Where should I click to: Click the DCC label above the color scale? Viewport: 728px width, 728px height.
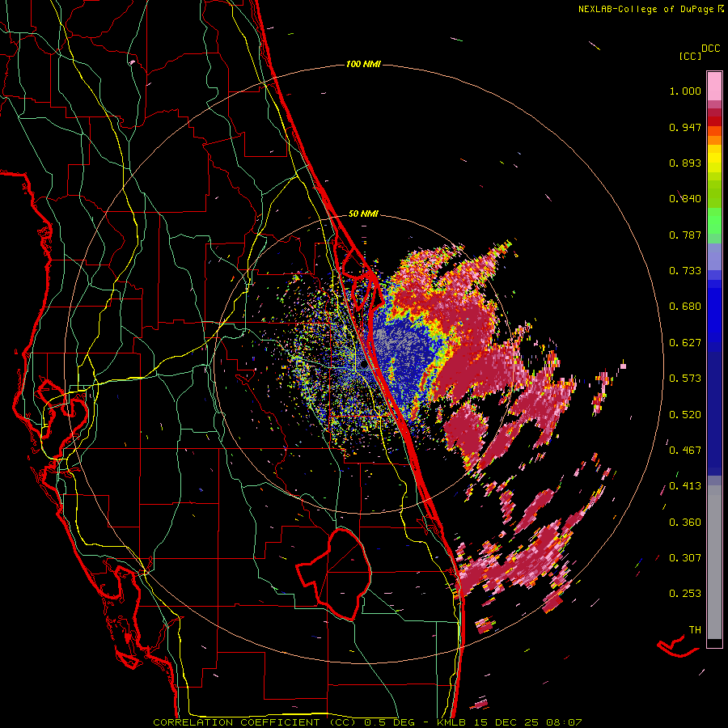pos(710,49)
